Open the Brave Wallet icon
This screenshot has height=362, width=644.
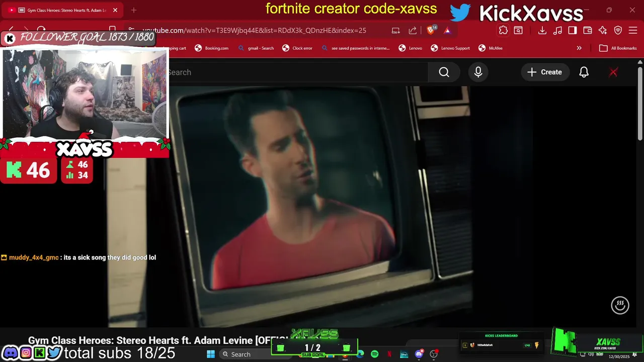point(587,30)
